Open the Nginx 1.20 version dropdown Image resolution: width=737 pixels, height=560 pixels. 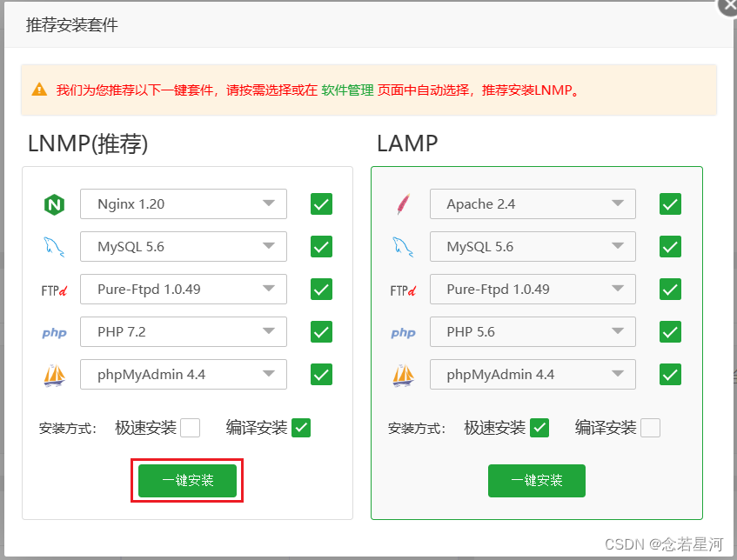click(184, 203)
